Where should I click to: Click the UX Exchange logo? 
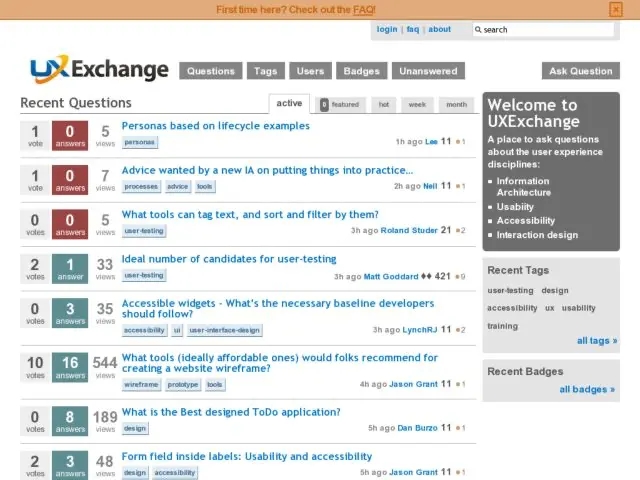coord(99,69)
